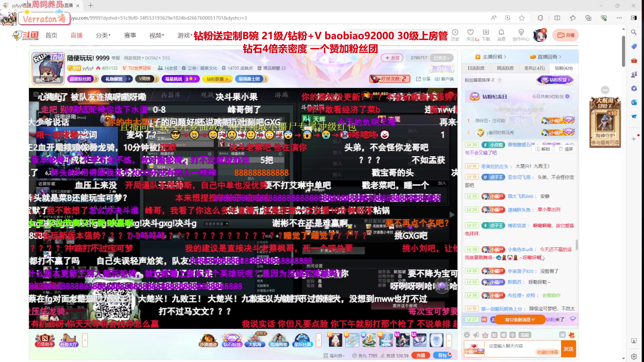The image size is (644, 362).
Task: Switch to the 钻粉(429) tab
Action: tap(564, 68)
